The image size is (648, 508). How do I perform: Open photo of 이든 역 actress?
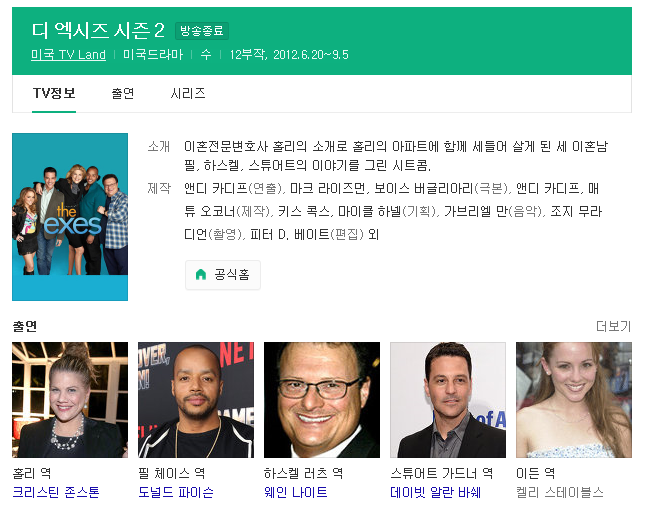(574, 400)
